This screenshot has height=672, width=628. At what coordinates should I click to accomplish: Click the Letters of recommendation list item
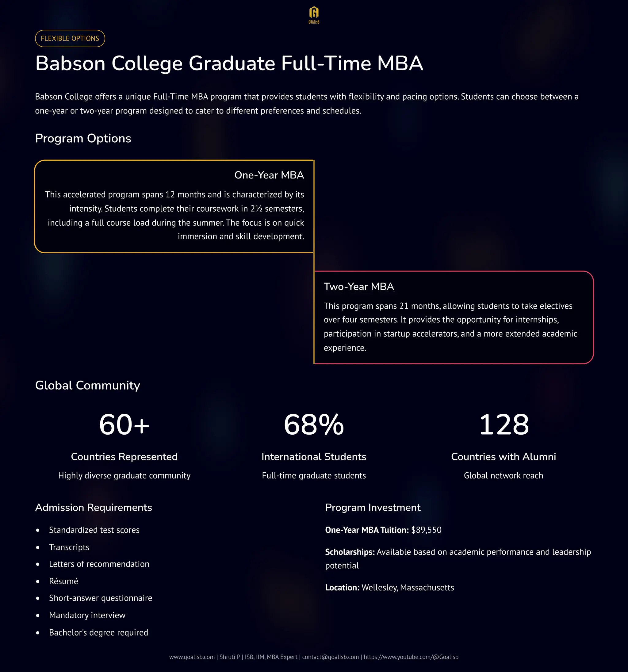99,564
